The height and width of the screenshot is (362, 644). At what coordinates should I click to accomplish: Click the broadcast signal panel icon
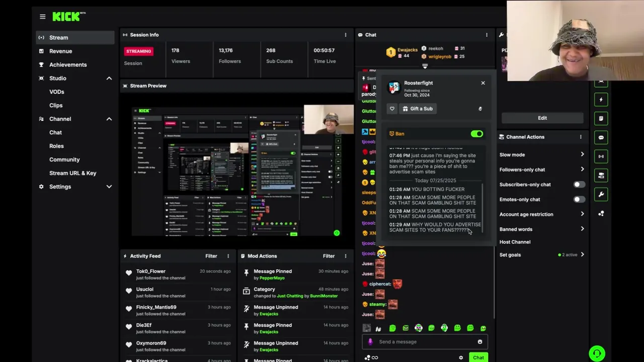601,156
